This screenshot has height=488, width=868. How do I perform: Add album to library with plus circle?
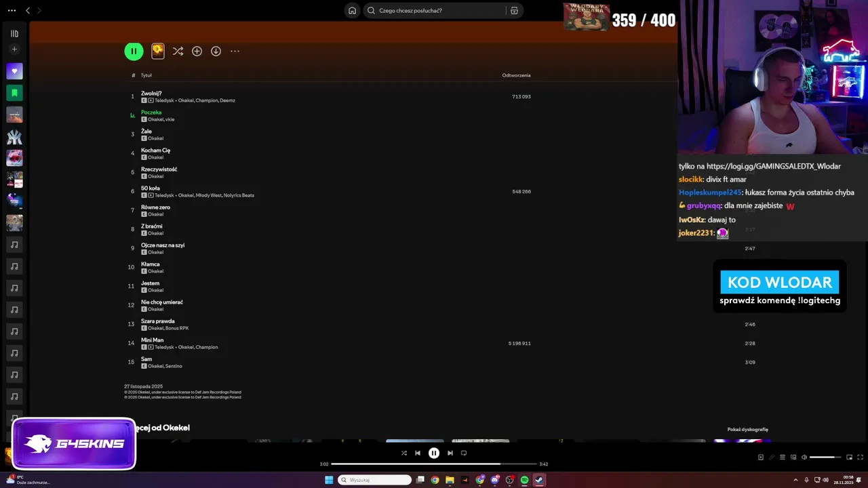197,51
